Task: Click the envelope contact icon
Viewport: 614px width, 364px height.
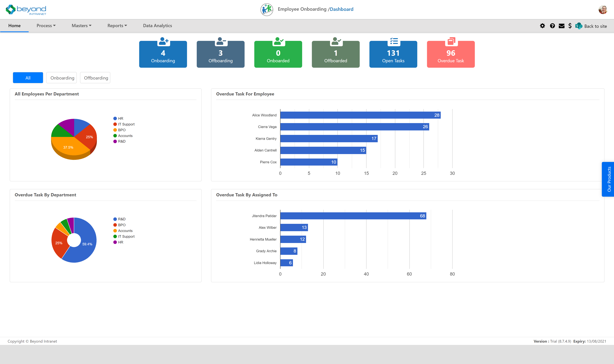Action: pos(562,26)
